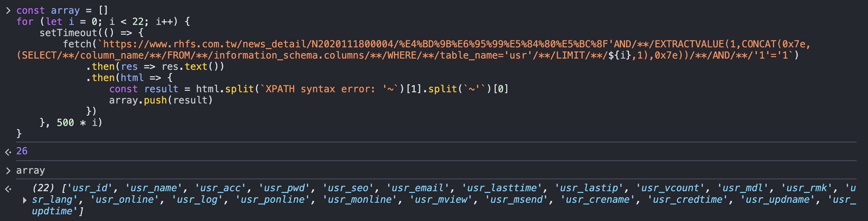
Task: Click the '.then(res => res.text())' line
Action: tap(155, 67)
